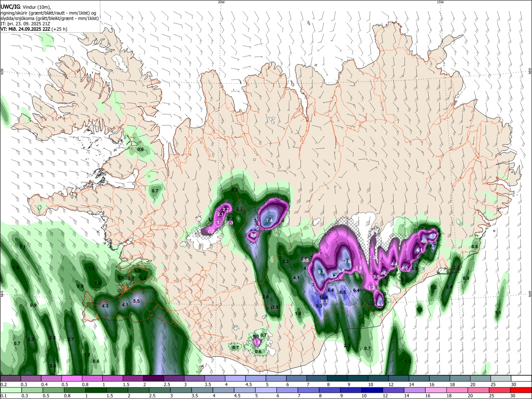
Task: Click the 7.4 precipitation value on the map
Action: [269, 220]
